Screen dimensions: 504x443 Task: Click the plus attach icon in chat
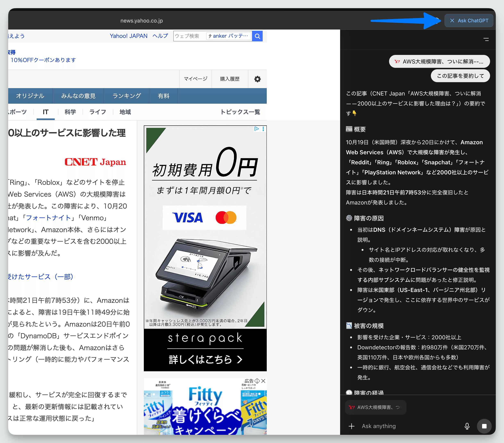[351, 426]
